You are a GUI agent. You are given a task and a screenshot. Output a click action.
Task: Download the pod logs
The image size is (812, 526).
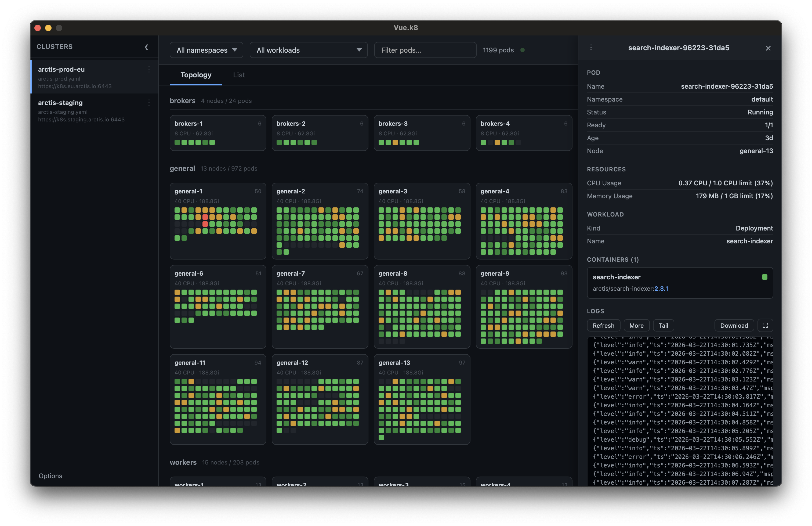734,325
